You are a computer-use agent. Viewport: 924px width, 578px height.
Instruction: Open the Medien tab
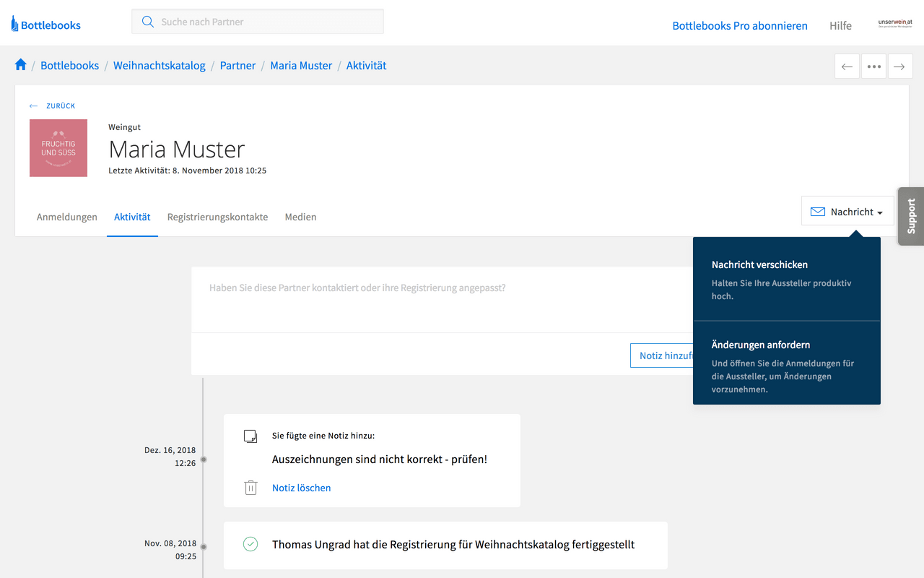click(x=300, y=217)
